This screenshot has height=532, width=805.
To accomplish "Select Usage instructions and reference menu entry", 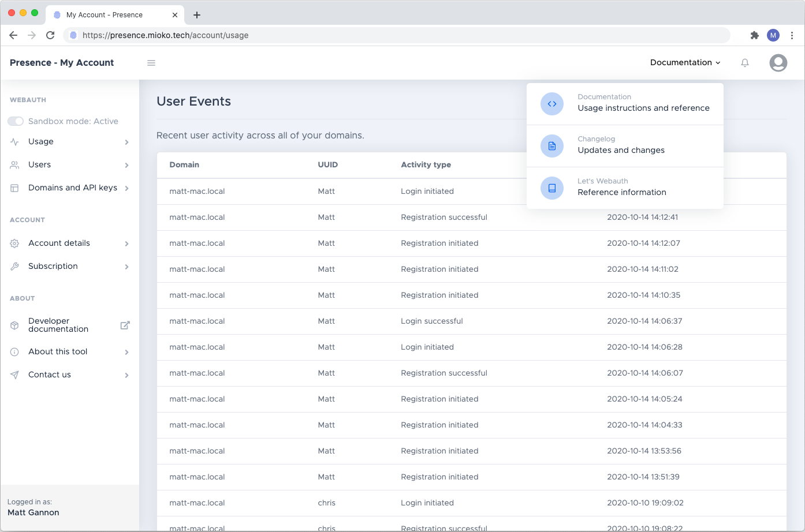I will pyautogui.click(x=625, y=104).
